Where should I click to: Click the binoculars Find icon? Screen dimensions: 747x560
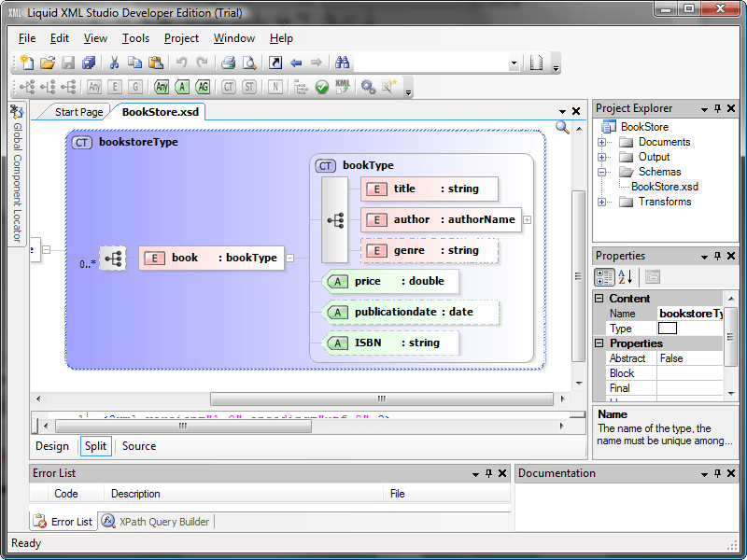(342, 63)
